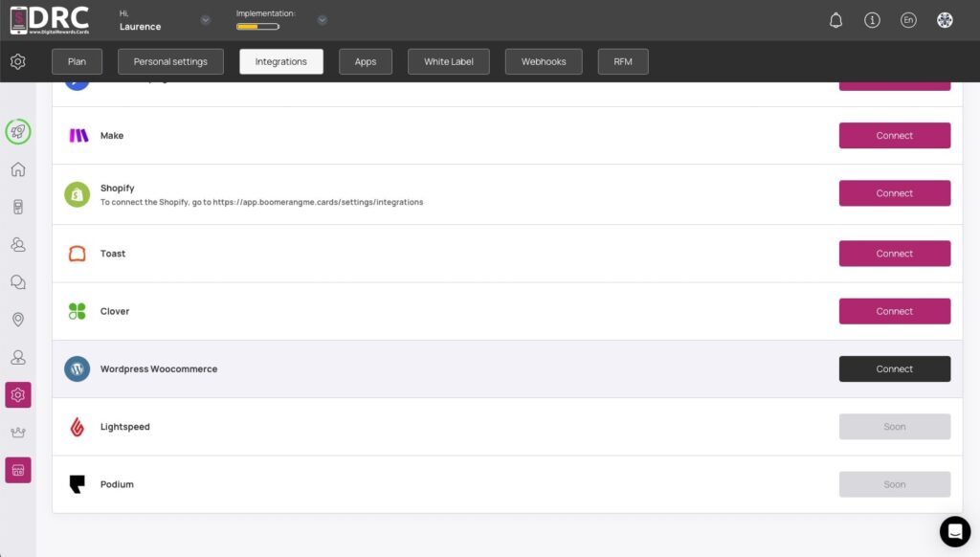Viewport: 980px width, 557px height.
Task: Go to the home icon in sidebar
Action: [x=18, y=169]
